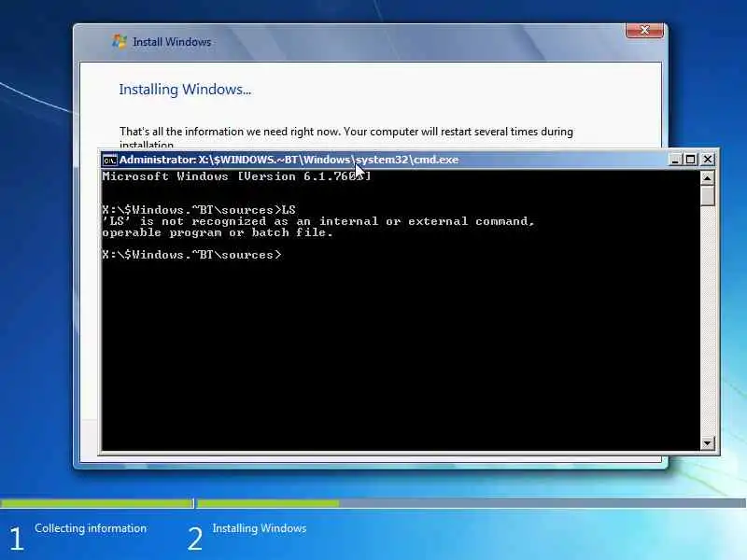Close the Install Windows dialog
Screen dimensions: 747x560
(x=644, y=30)
